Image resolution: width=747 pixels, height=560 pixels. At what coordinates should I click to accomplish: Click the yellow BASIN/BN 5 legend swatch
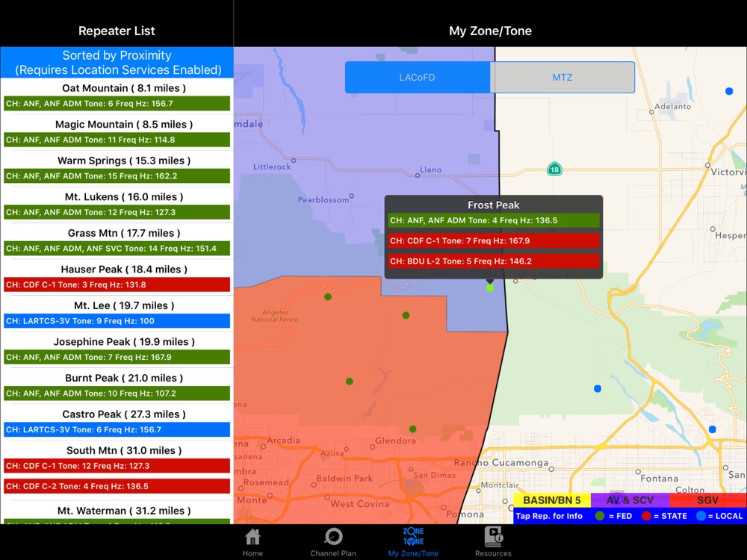(x=552, y=500)
